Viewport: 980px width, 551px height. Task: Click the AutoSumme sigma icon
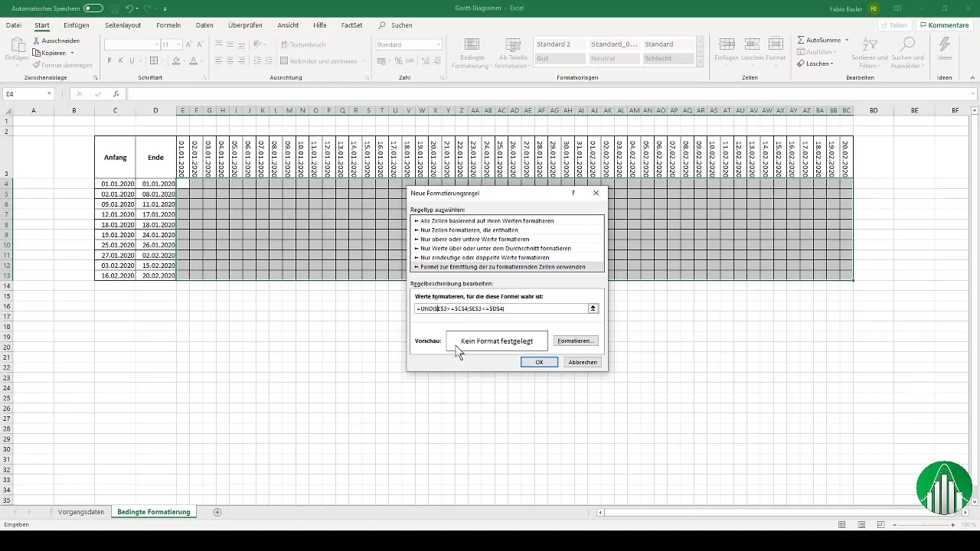pos(801,40)
